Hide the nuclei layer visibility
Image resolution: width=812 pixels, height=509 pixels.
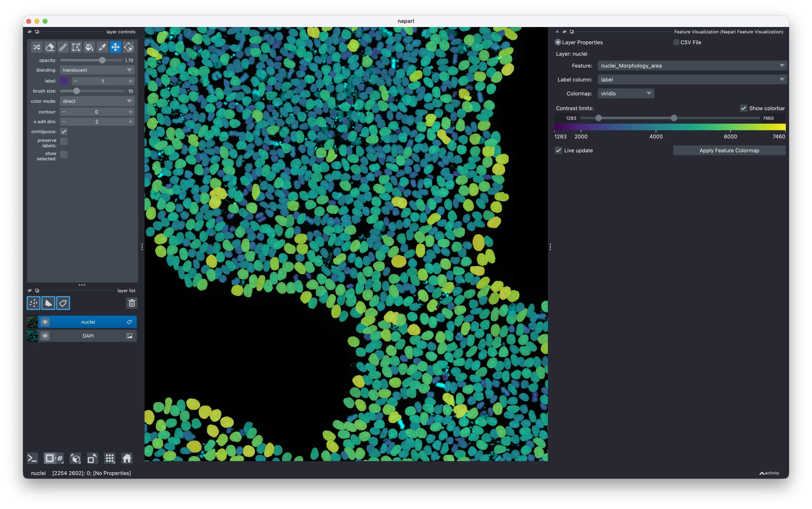pos(45,322)
